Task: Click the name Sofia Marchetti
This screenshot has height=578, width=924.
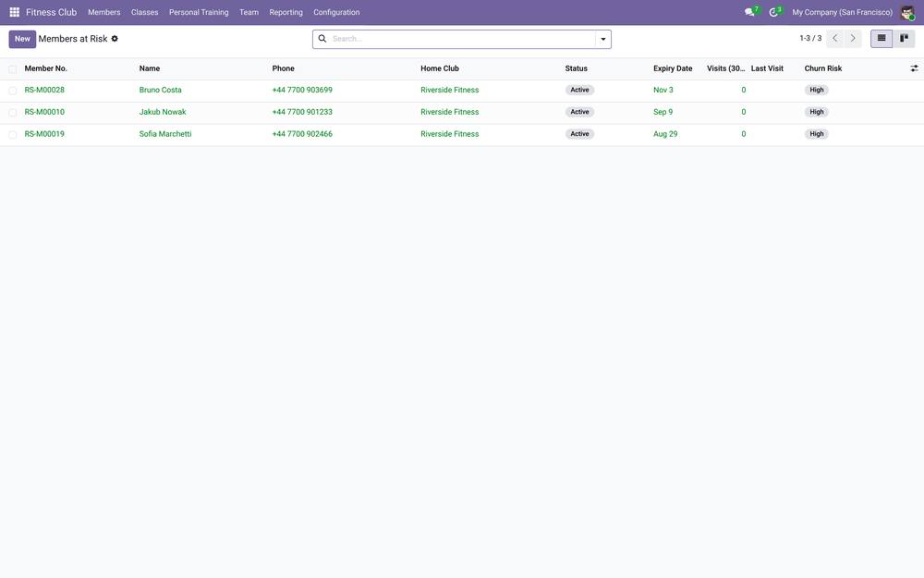Action: coord(165,134)
